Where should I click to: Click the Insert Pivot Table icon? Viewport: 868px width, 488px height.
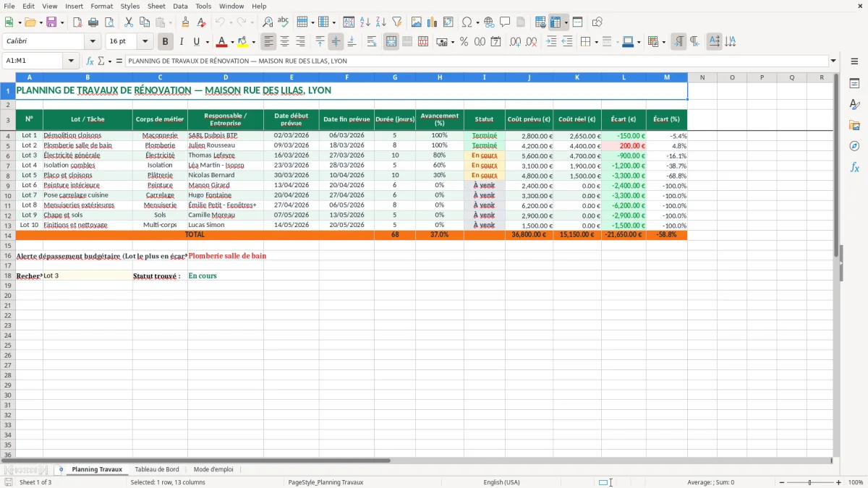coord(448,22)
